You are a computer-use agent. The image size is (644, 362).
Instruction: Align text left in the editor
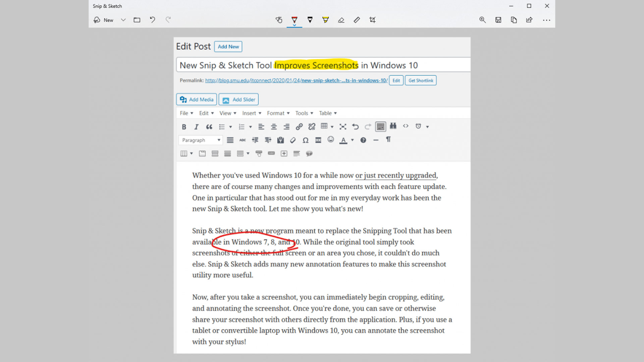click(x=261, y=127)
